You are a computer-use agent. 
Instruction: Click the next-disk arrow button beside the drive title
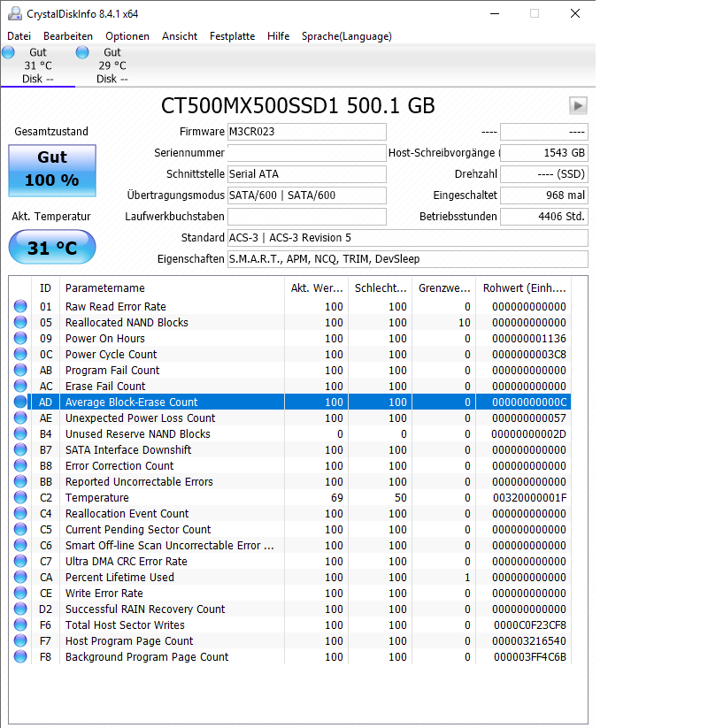(x=578, y=106)
